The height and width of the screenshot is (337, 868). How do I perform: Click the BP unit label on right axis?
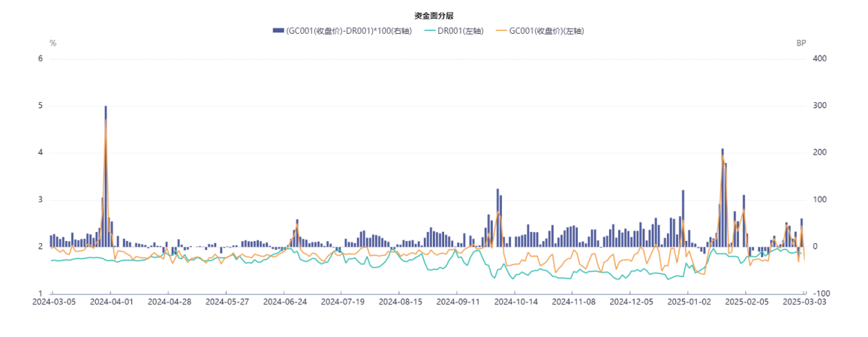pyautogui.click(x=800, y=44)
